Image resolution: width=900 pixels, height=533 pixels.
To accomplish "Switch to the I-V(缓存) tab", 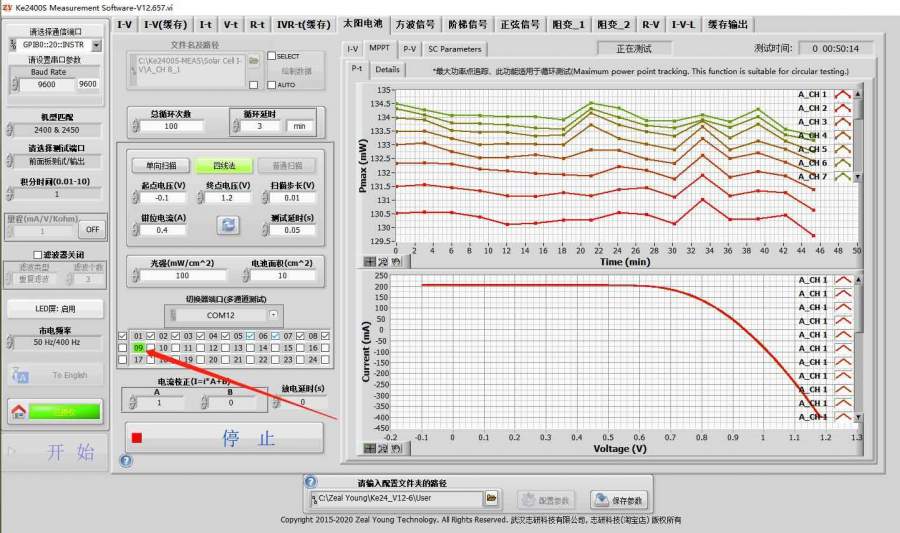I will click(x=165, y=25).
